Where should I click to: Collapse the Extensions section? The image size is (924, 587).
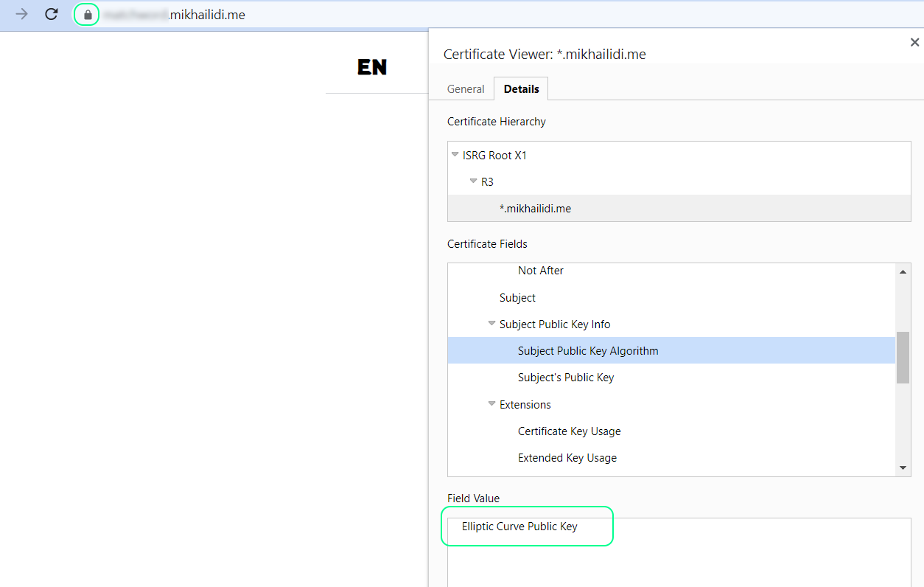click(x=491, y=404)
